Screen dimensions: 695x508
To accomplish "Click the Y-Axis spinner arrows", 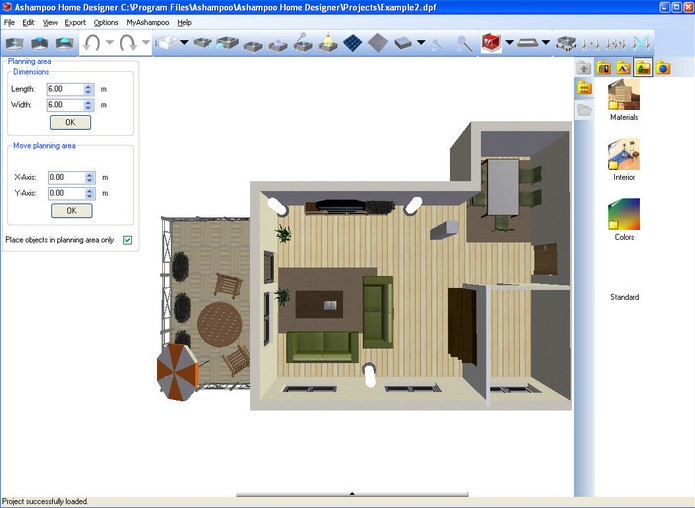I will [x=90, y=193].
